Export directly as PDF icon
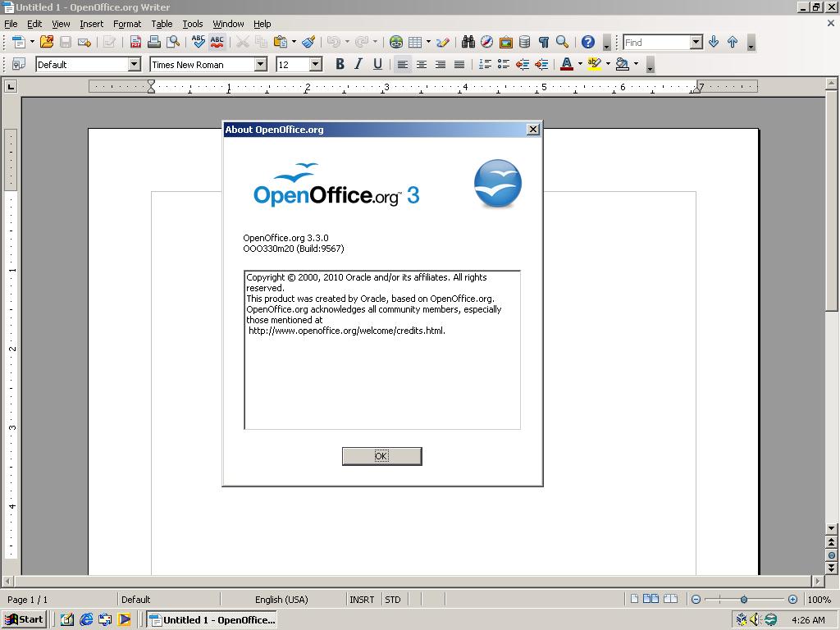The width and height of the screenshot is (840, 630). 135,42
